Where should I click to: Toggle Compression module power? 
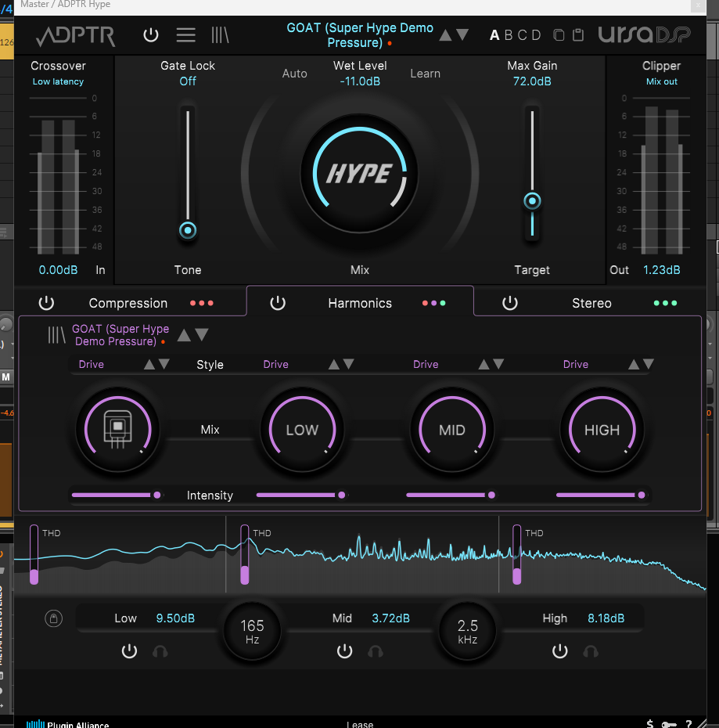tap(46, 303)
